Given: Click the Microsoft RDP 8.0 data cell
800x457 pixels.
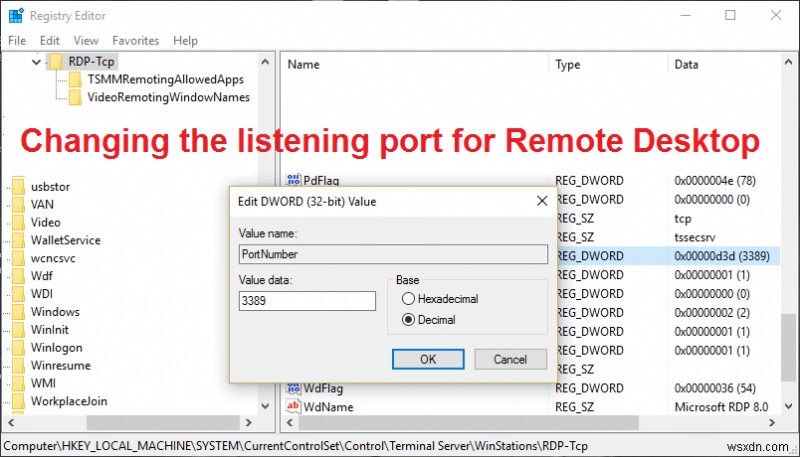Looking at the screenshot, I should click(721, 407).
